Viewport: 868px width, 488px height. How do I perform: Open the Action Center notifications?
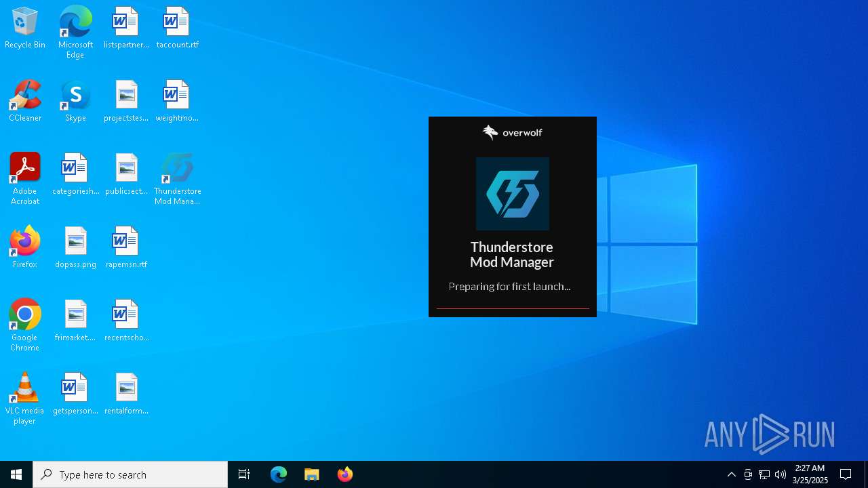coord(846,474)
